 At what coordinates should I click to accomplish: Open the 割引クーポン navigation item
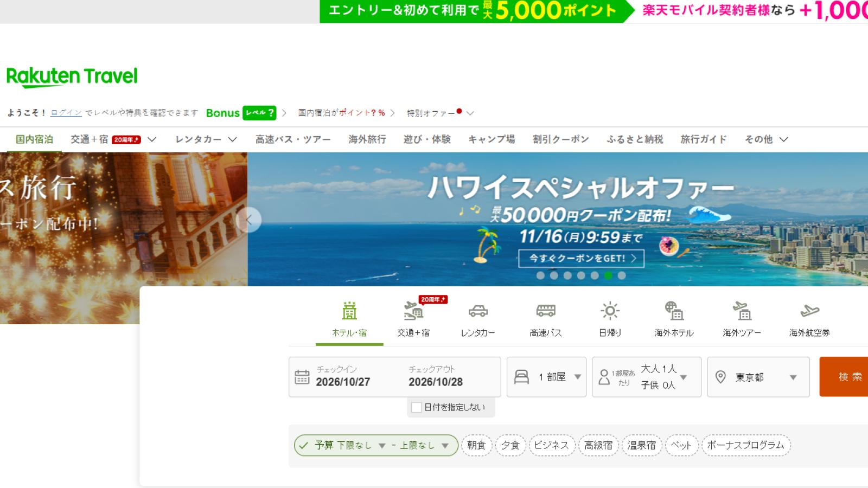(560, 139)
